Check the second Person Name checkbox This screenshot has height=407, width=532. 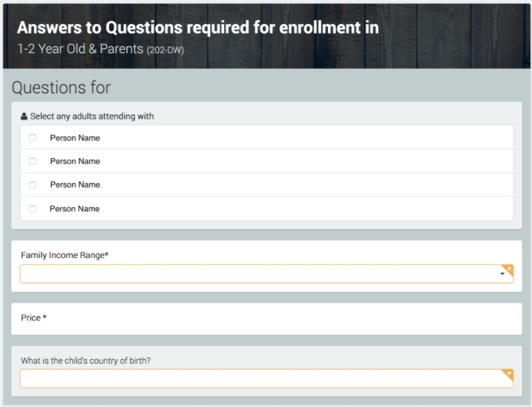pos(32,161)
